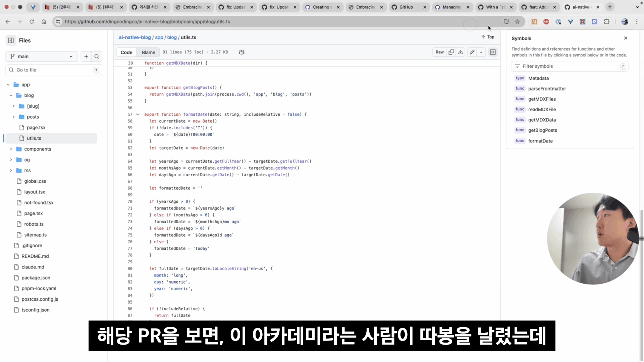
Task: Select the Code view tab
Action: pyautogui.click(x=126, y=52)
